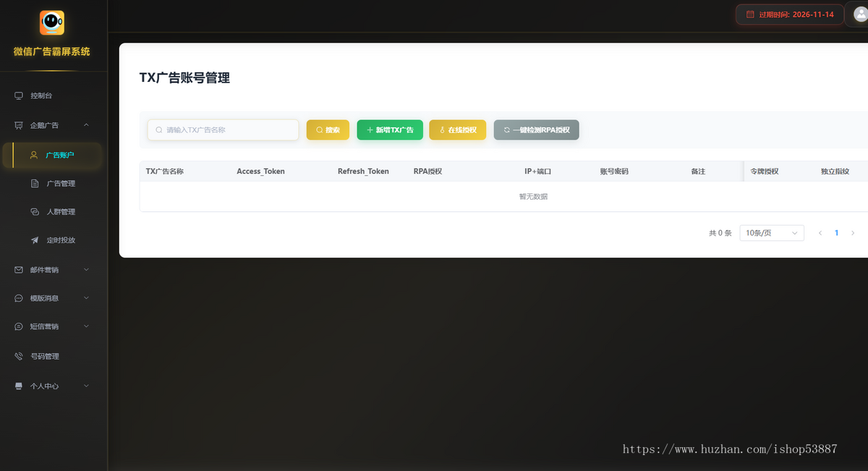Click the TX广告名称 column header
The image size is (868, 471).
pos(164,171)
